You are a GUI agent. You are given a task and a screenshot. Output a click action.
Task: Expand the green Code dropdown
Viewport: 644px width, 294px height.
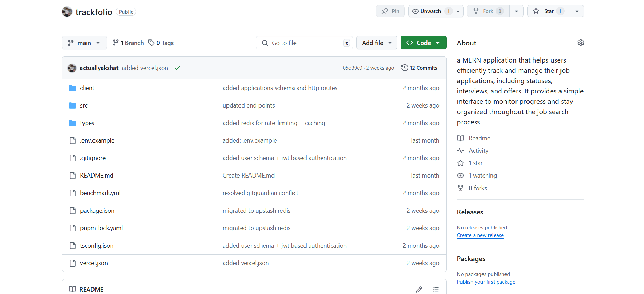point(423,43)
